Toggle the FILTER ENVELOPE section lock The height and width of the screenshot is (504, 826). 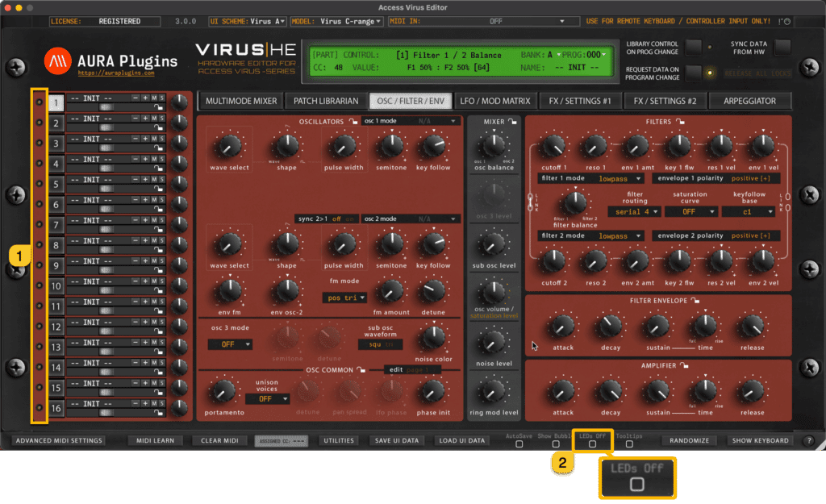coord(695,301)
